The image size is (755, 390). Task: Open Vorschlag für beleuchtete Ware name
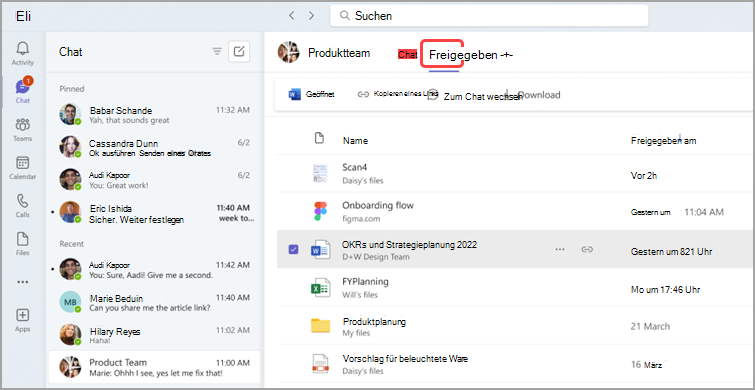coord(405,359)
